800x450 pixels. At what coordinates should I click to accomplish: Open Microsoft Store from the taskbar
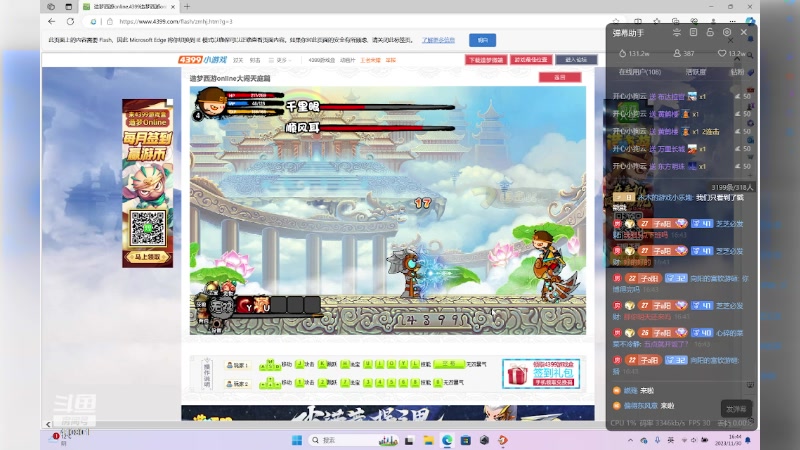coord(465,440)
